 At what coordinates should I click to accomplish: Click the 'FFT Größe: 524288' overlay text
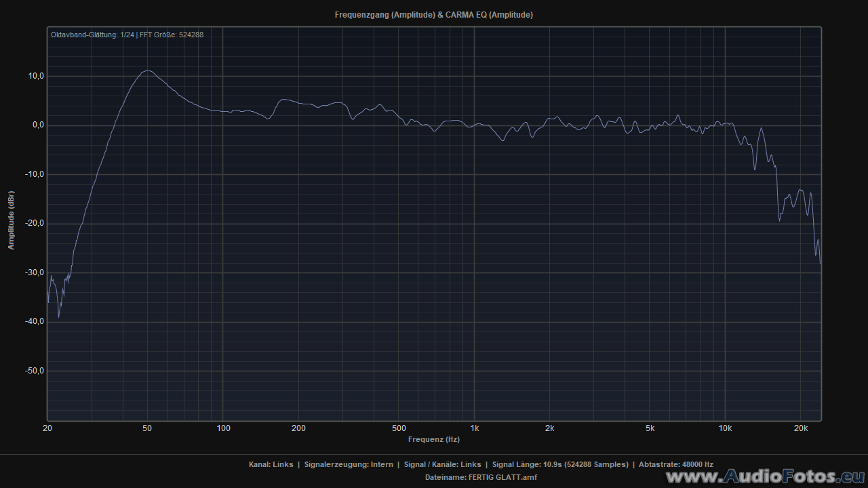(172, 35)
